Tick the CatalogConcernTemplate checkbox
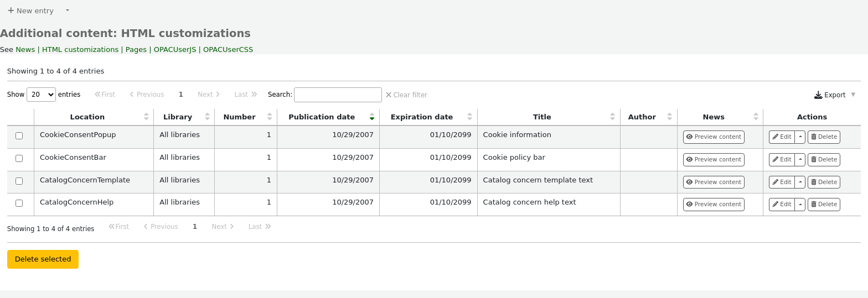Image resolution: width=868 pixels, height=298 pixels. 19,181
